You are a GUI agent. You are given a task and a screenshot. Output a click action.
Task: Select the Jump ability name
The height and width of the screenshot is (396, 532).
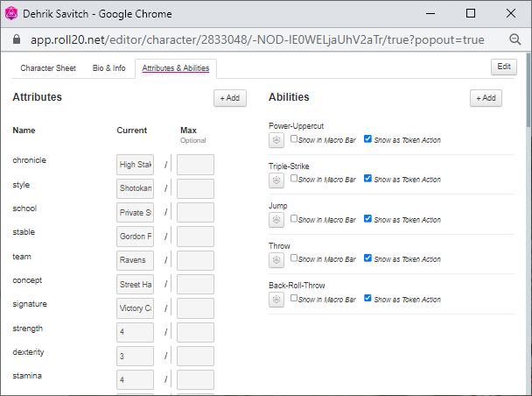coord(277,206)
